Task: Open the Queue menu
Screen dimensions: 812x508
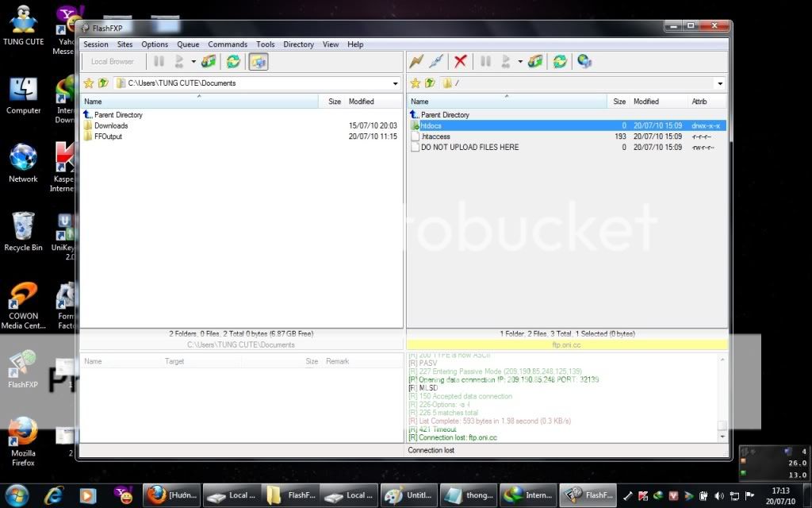Action: point(188,44)
